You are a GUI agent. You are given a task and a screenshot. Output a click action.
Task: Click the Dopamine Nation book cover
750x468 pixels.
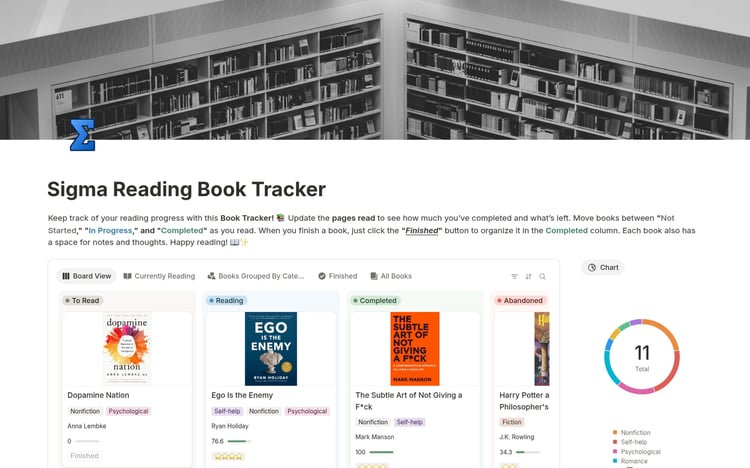pos(127,349)
